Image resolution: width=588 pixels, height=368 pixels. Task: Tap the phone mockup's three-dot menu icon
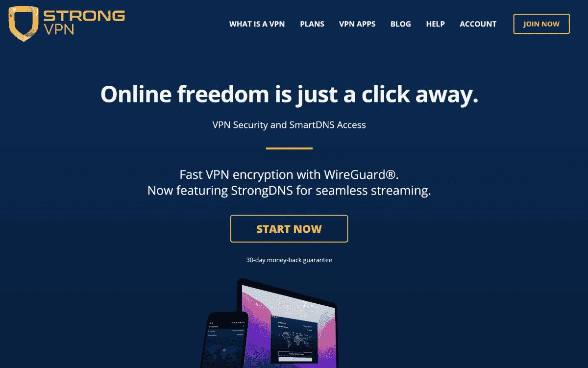point(244,326)
